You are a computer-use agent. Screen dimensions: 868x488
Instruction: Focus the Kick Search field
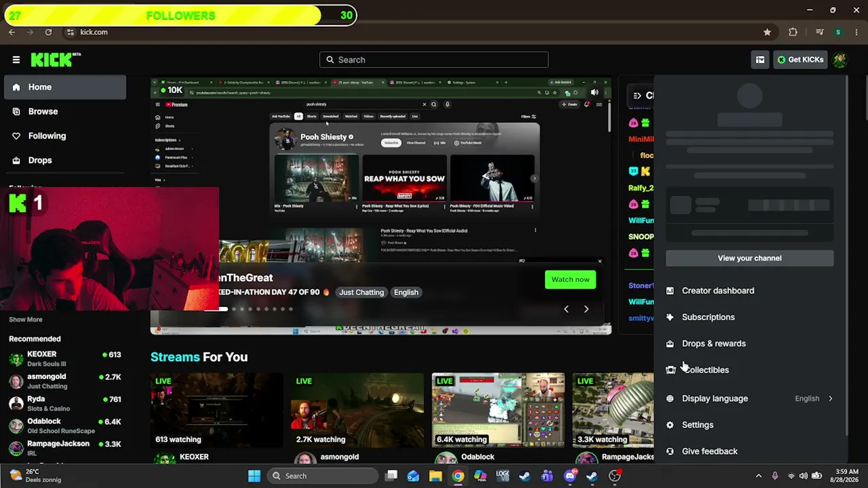point(434,60)
